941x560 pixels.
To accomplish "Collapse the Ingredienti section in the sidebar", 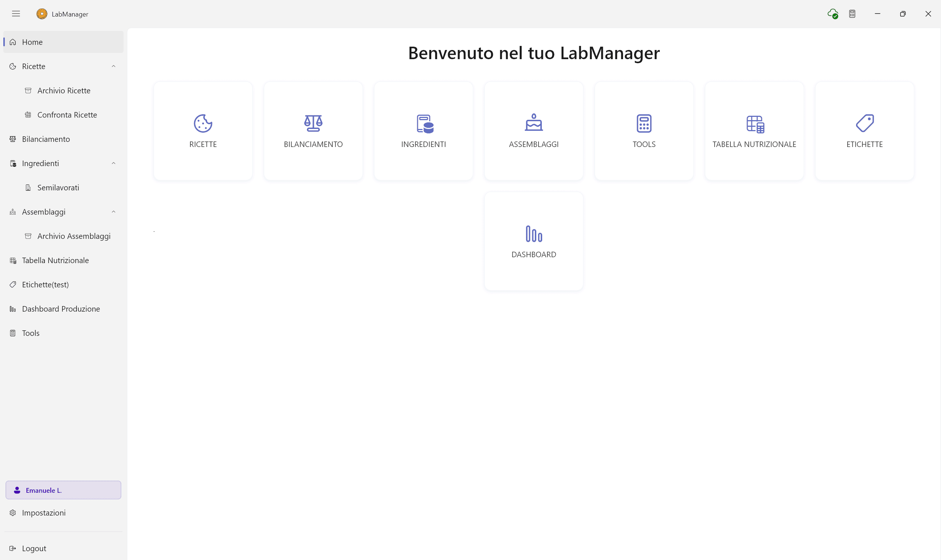I will [113, 163].
